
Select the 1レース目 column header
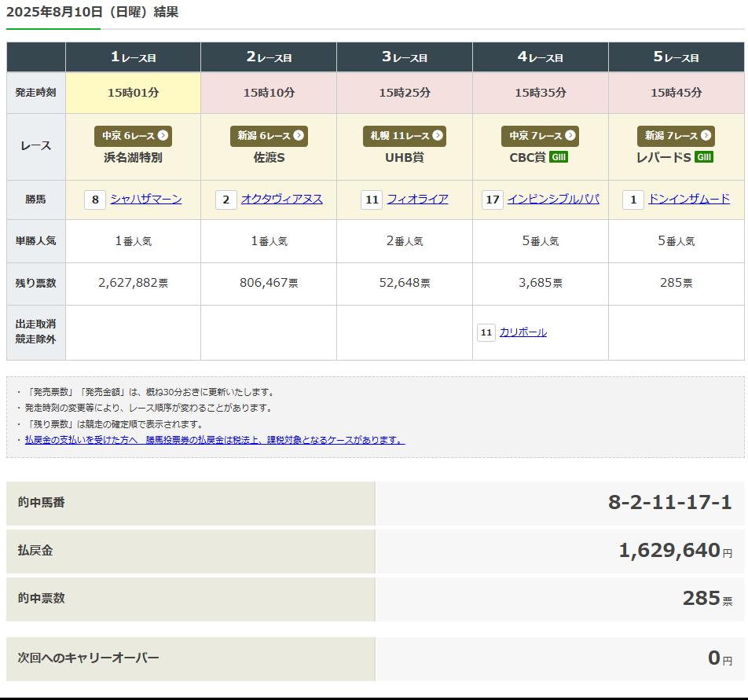coord(133,57)
